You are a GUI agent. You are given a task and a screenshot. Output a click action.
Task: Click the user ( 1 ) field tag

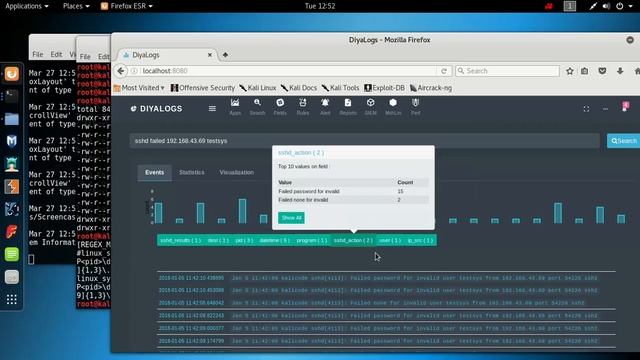click(390, 240)
